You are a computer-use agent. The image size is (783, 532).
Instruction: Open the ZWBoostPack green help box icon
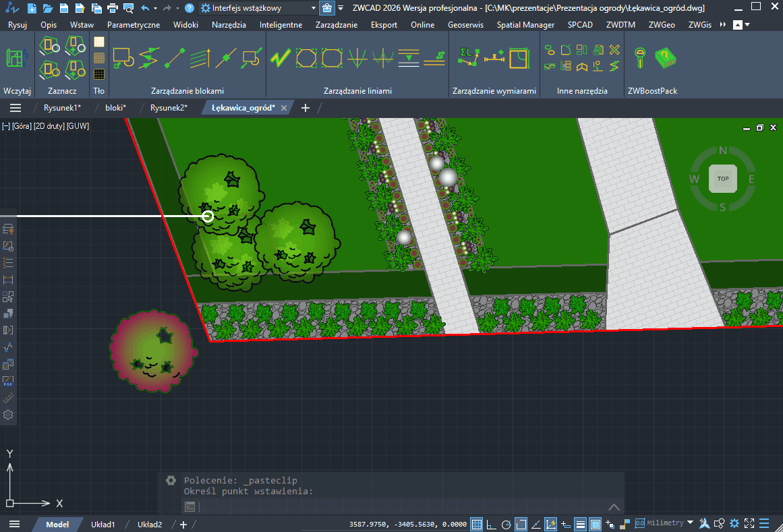coord(665,58)
